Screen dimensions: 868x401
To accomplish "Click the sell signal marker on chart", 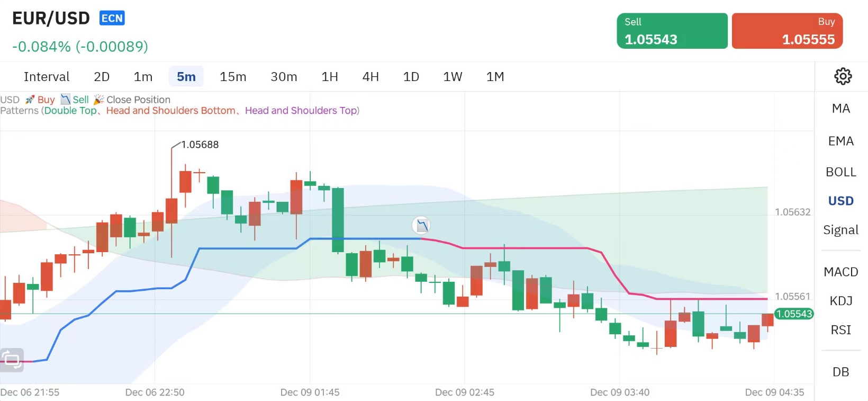I will point(421,226).
